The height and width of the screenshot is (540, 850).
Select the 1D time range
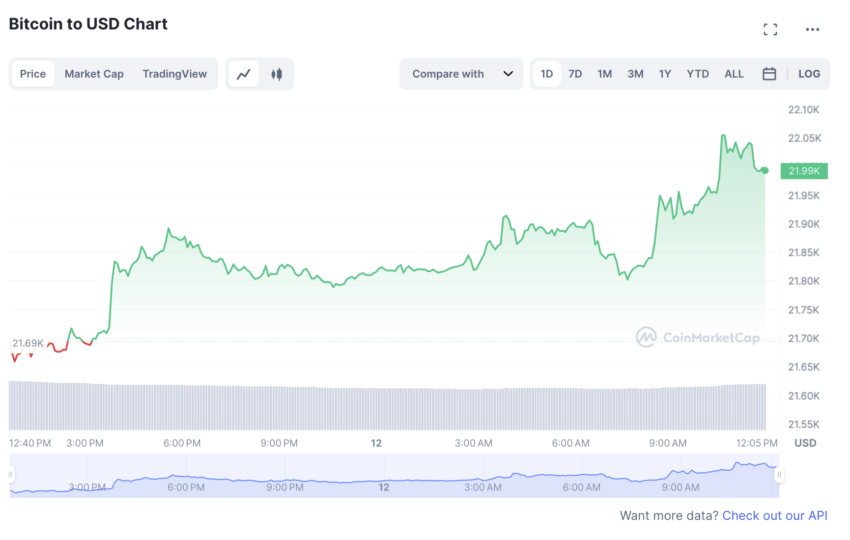547,74
